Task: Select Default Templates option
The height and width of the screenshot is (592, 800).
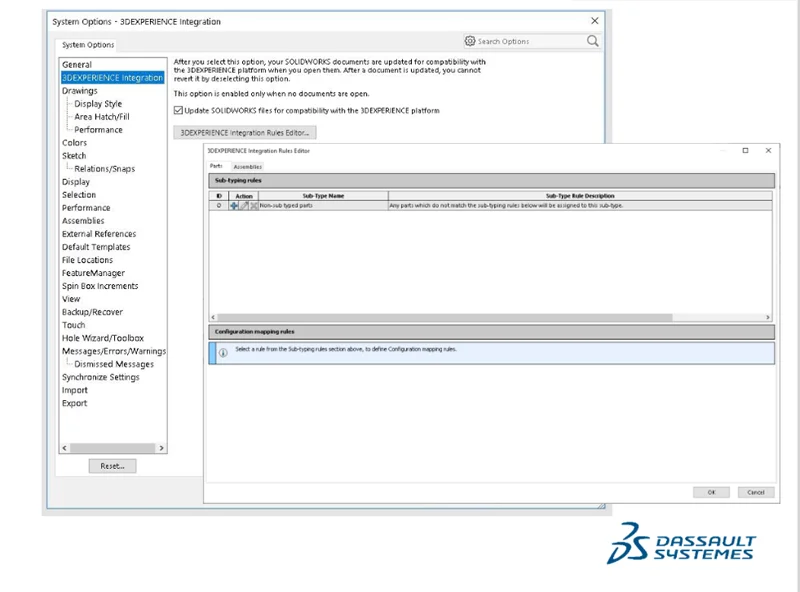Action: click(x=96, y=247)
